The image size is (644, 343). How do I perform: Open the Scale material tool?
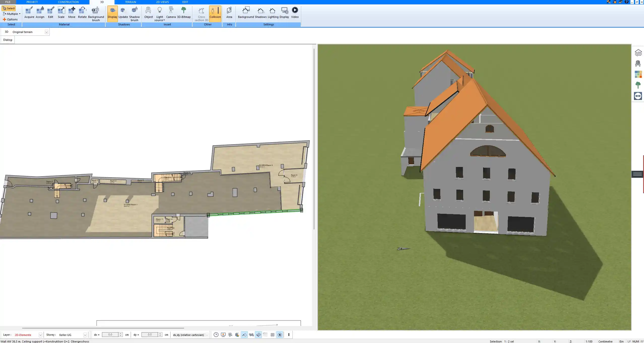(x=61, y=13)
